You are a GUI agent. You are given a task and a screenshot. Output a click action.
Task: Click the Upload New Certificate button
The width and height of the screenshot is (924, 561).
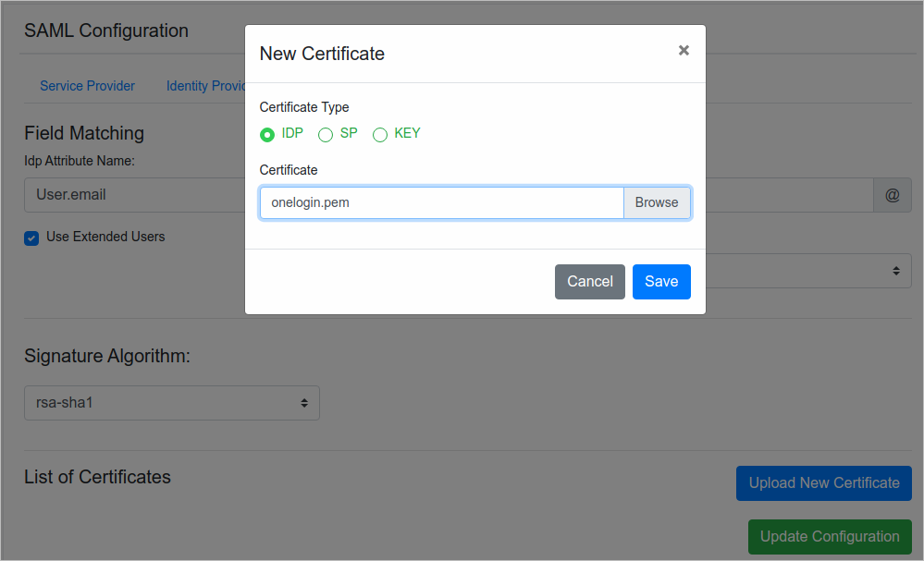pos(823,482)
